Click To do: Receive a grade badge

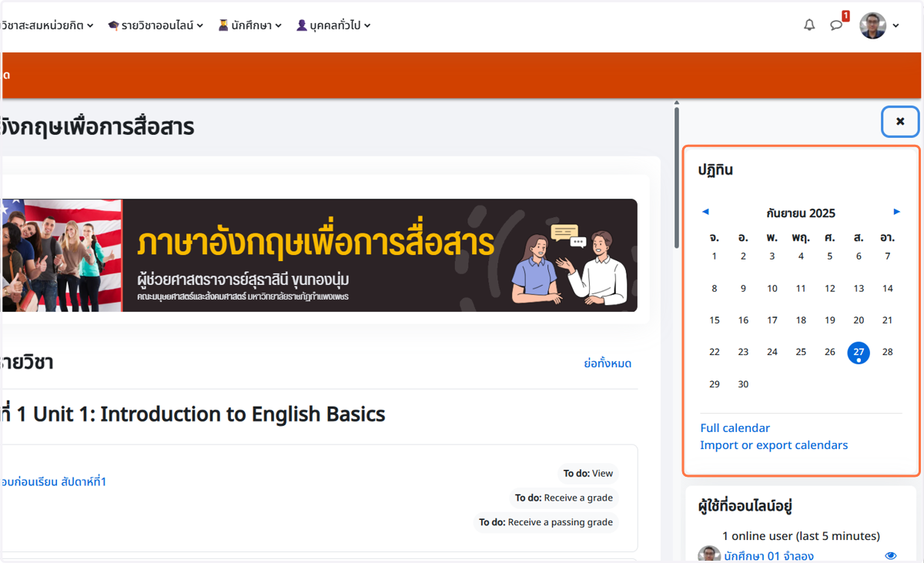click(564, 498)
